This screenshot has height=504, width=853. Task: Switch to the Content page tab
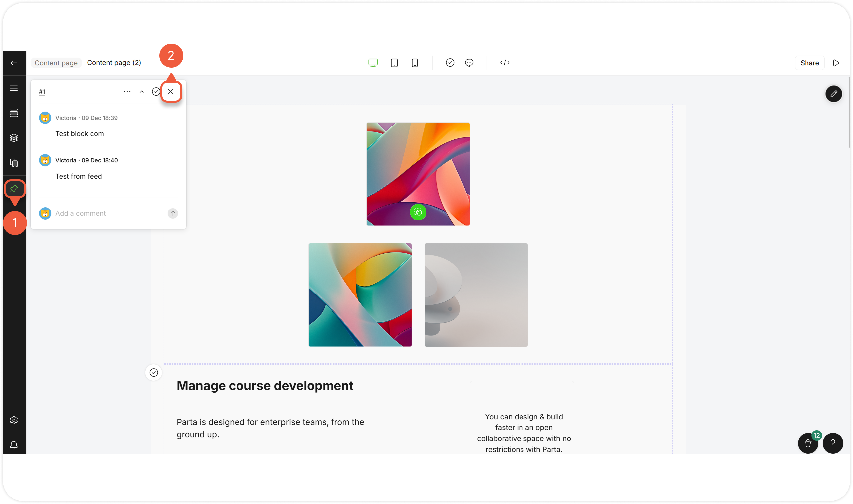click(56, 63)
